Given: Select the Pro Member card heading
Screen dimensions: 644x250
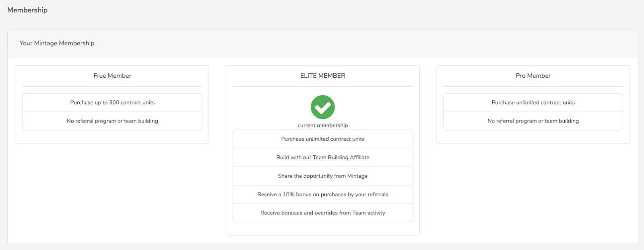Looking at the screenshot, I should point(533,76).
